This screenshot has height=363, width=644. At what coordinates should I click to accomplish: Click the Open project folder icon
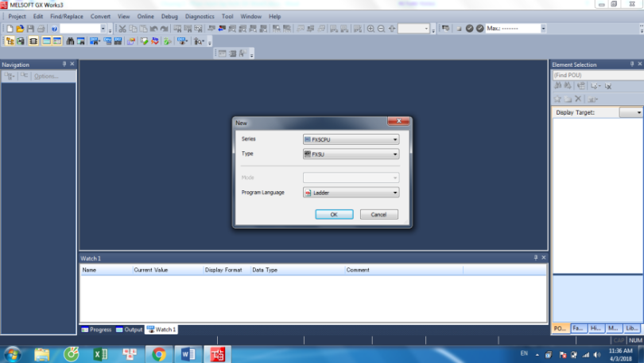click(x=20, y=29)
